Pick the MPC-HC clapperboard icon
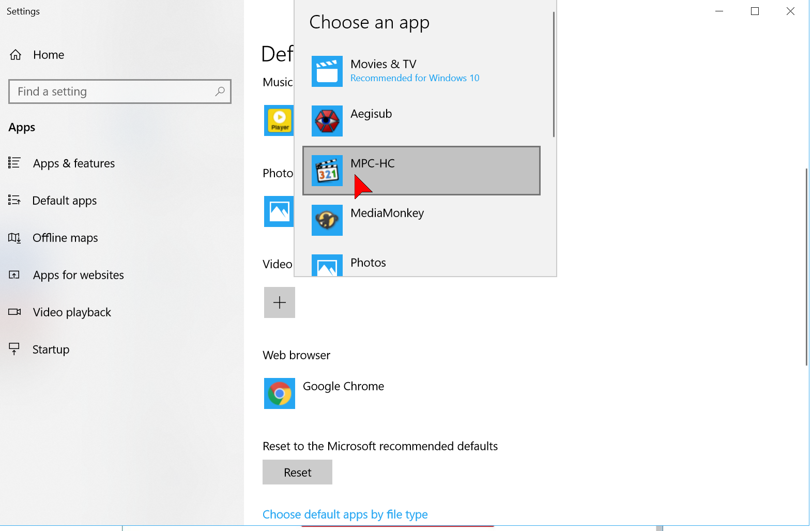Image resolution: width=812 pixels, height=531 pixels. click(x=327, y=171)
